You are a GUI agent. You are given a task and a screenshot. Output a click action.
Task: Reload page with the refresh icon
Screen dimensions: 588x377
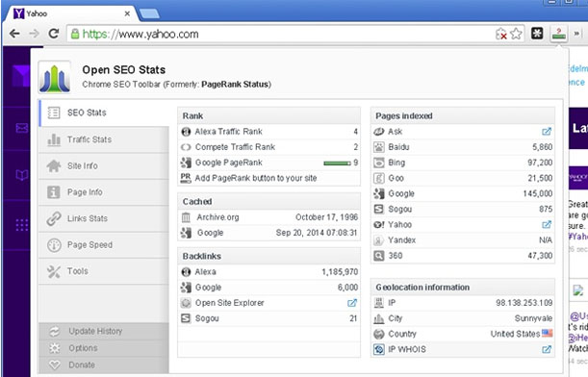pyautogui.click(x=54, y=34)
